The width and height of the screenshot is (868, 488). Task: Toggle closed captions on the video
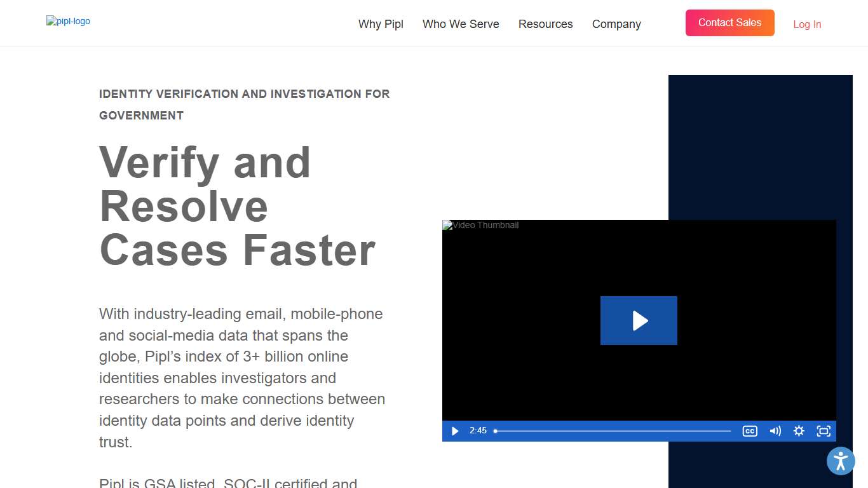(x=750, y=431)
